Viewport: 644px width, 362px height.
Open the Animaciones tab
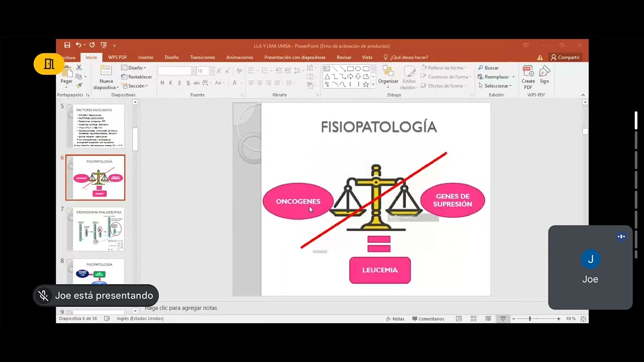pos(240,57)
